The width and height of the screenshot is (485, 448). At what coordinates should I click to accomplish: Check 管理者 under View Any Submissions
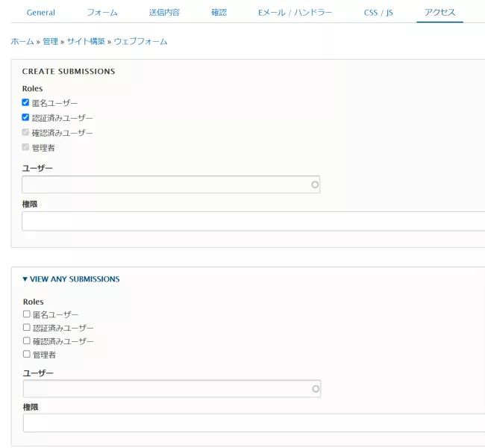tap(27, 354)
